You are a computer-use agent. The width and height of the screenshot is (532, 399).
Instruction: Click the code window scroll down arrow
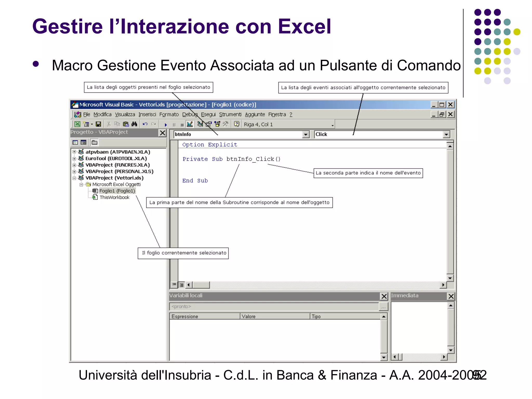(x=450, y=278)
